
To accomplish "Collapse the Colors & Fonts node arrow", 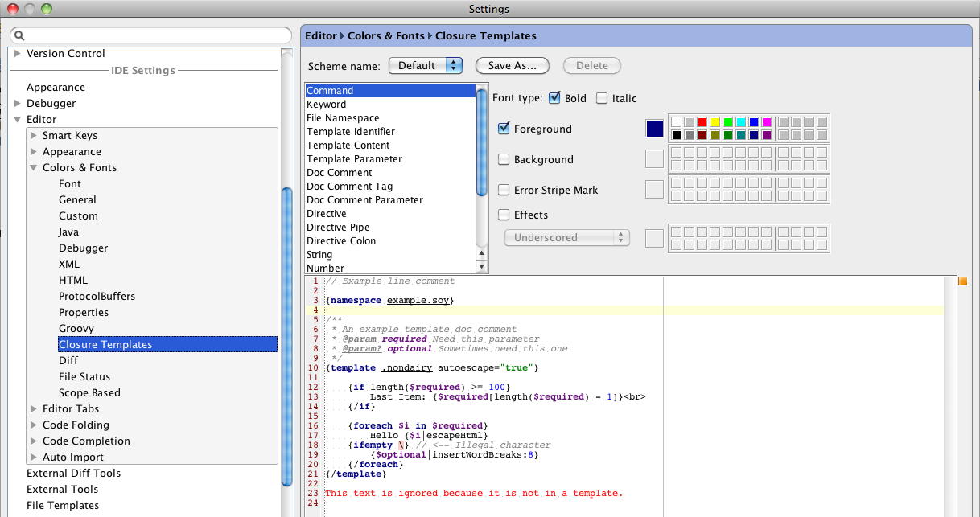I will coord(34,168).
